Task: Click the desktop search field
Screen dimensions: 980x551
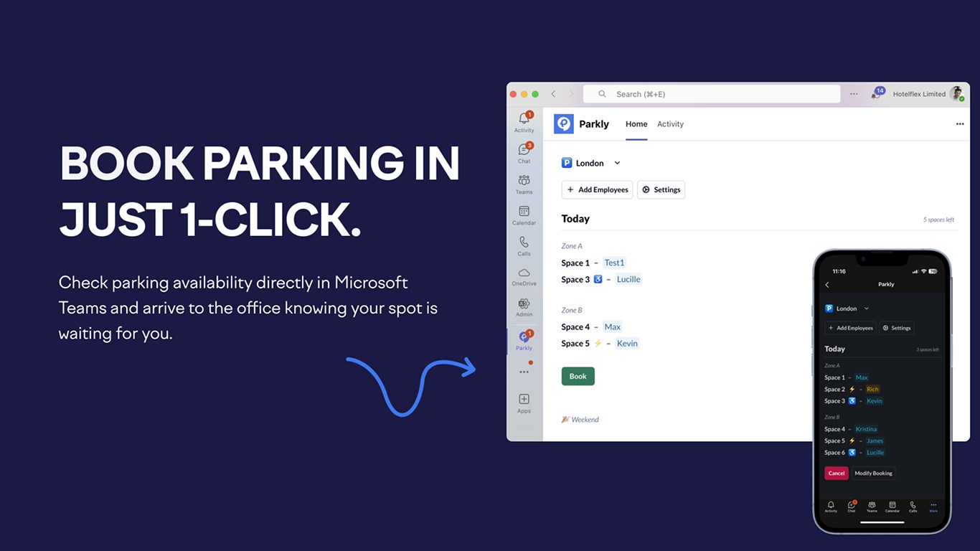Action: tap(712, 94)
